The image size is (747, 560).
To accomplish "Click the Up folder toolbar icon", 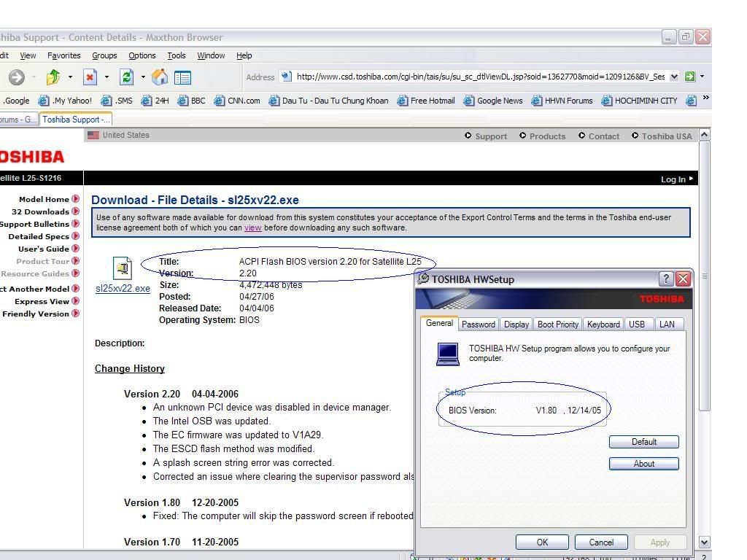I will (x=53, y=77).
